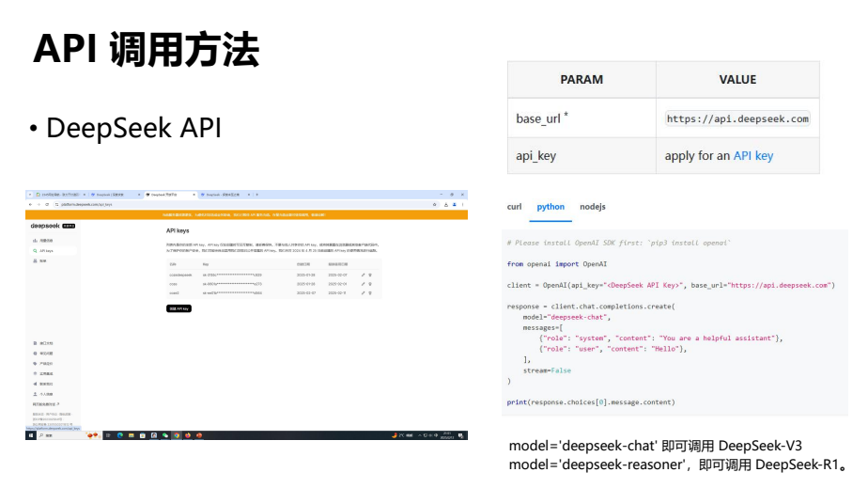Launch Microsoft Edge from the taskbar
This screenshot has width=868, height=488.
click(x=120, y=435)
